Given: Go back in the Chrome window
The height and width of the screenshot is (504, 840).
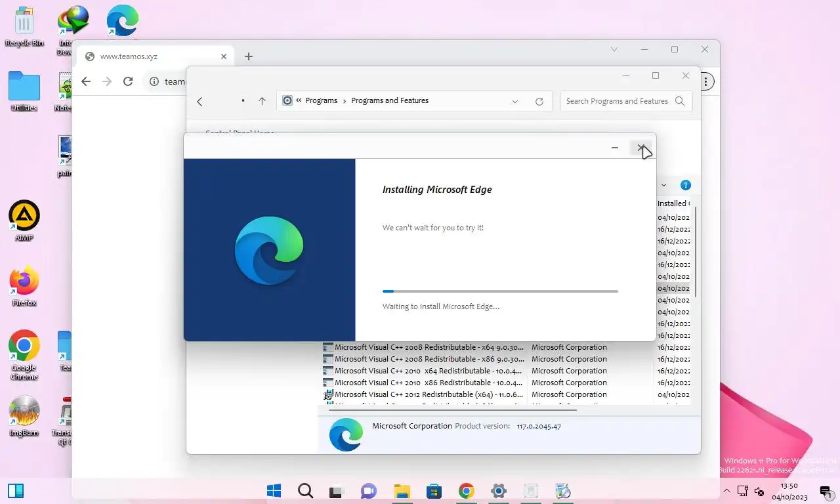Looking at the screenshot, I should click(x=86, y=81).
